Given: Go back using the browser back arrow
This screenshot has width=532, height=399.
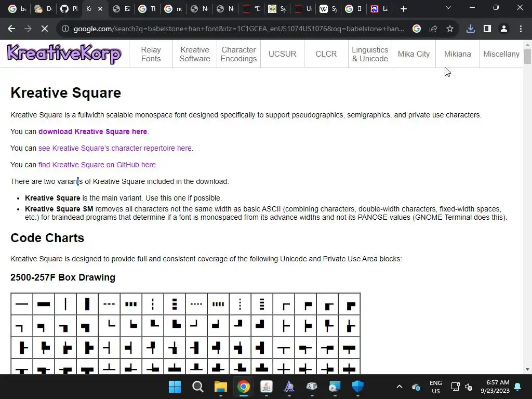Looking at the screenshot, I should click(x=11, y=29).
